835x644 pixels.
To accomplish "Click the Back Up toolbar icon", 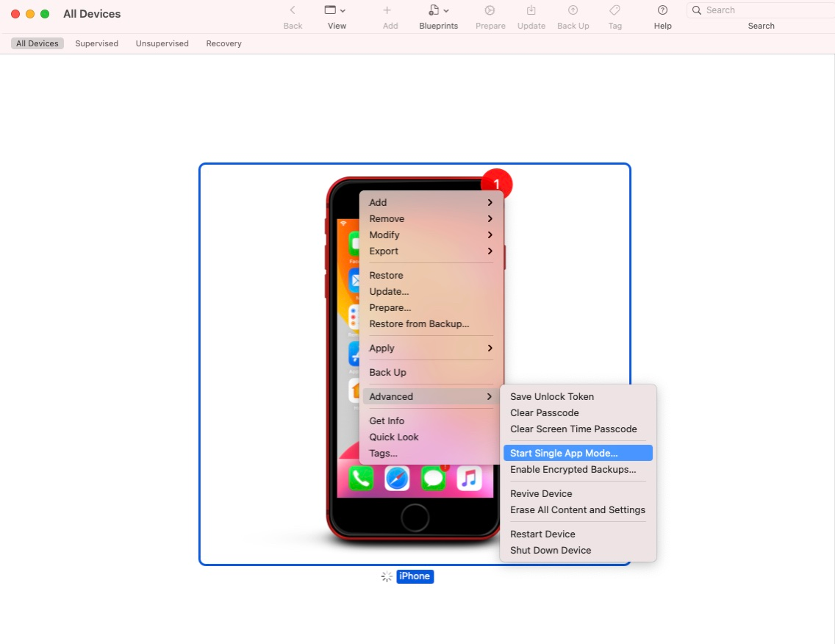I will point(573,10).
